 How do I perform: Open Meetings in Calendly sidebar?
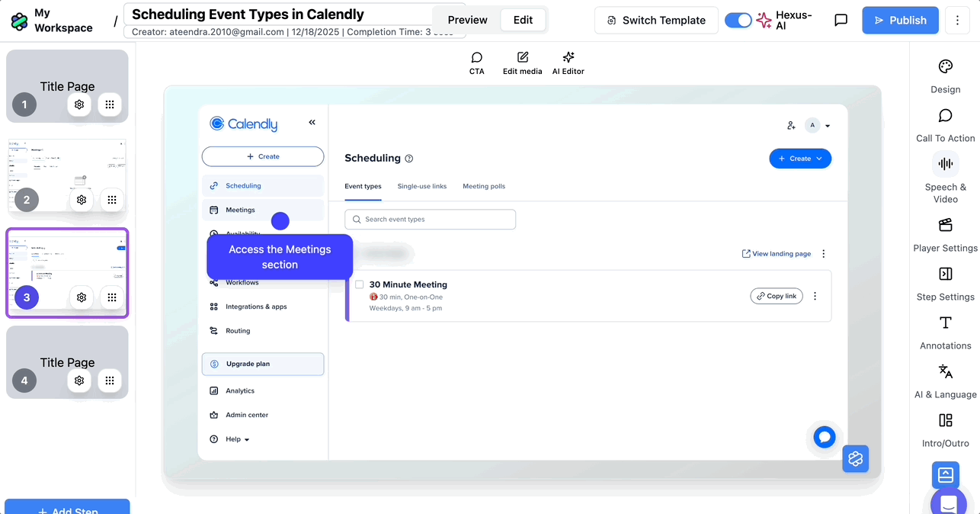(x=263, y=210)
